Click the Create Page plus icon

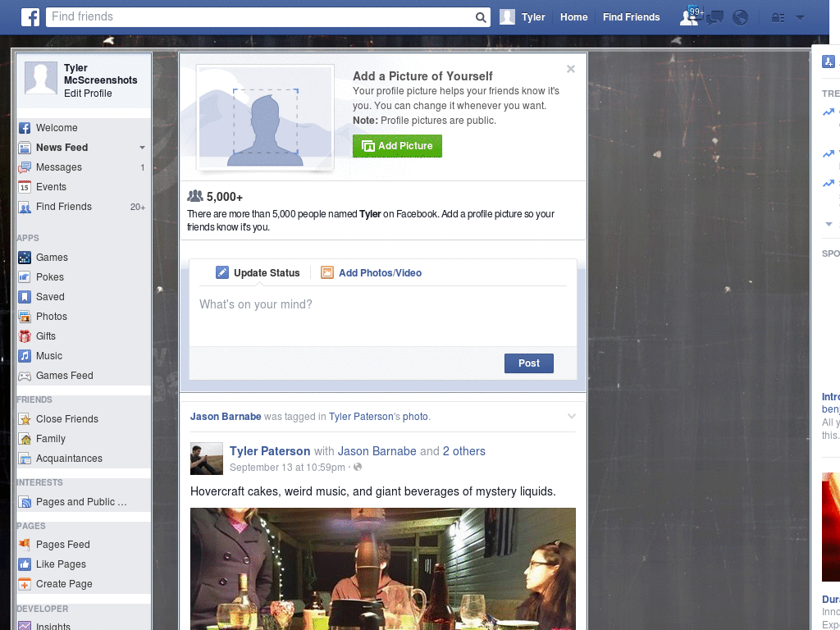tap(24, 584)
